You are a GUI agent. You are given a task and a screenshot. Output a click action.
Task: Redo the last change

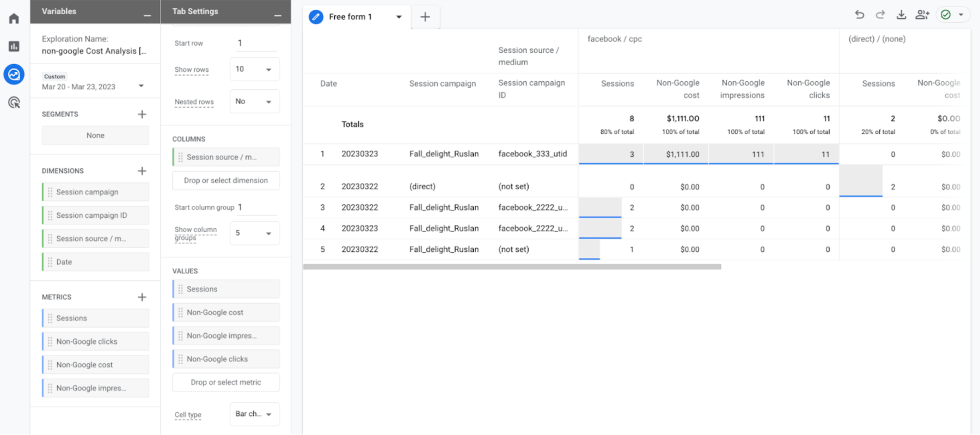[880, 15]
